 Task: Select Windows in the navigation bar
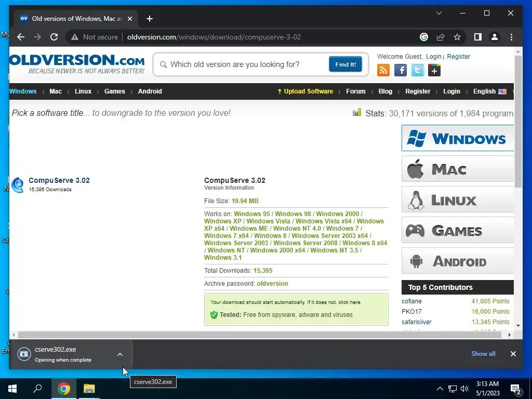click(x=23, y=91)
